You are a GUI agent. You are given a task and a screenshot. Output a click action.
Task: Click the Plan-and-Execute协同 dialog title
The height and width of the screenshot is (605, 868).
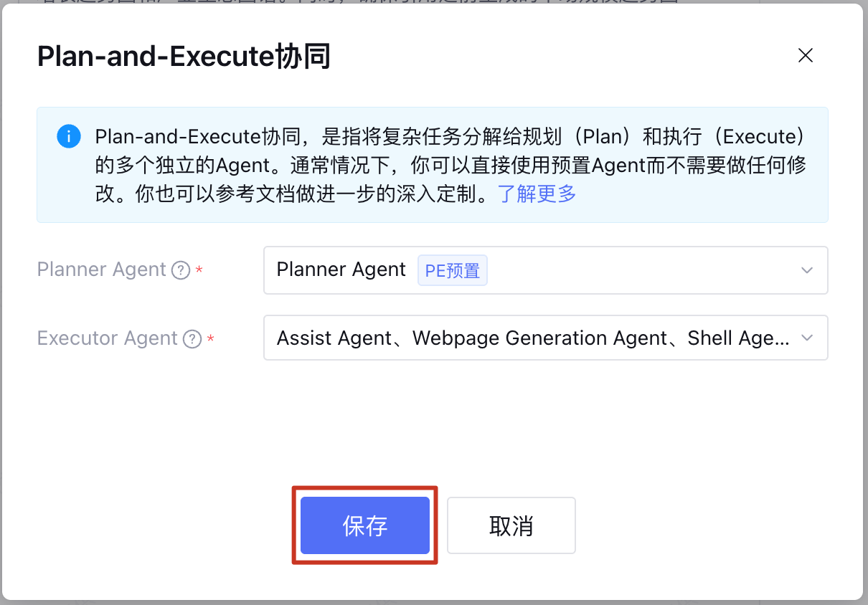184,57
